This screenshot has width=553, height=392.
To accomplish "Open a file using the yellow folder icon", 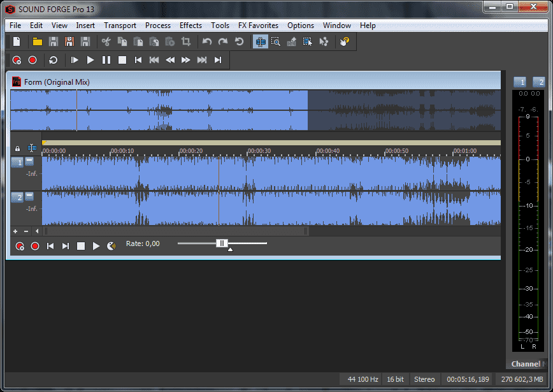I will [38, 41].
